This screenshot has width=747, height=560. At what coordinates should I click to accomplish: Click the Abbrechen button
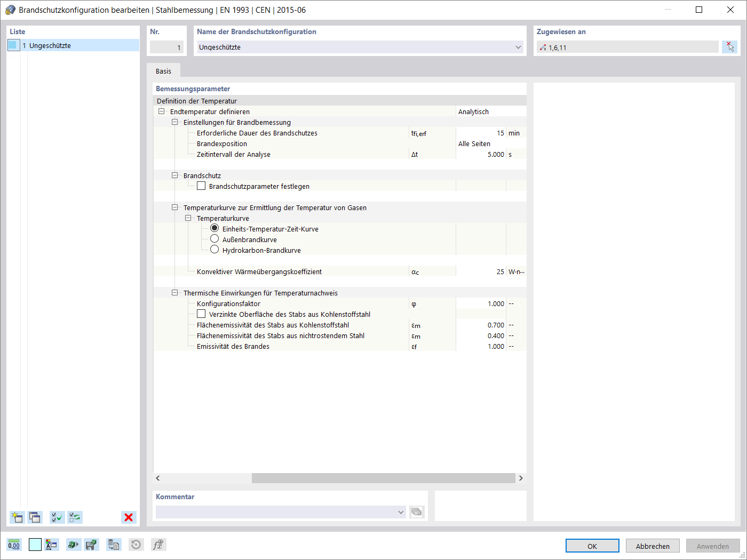point(653,546)
